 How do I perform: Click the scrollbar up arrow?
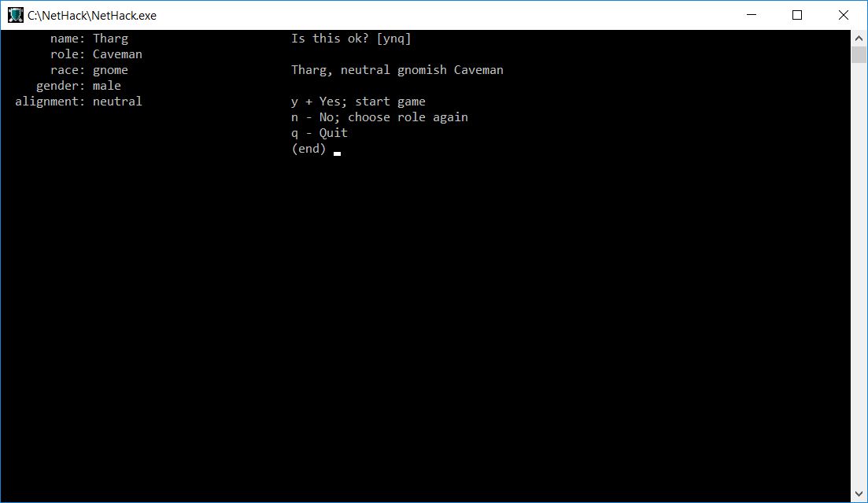click(859, 39)
